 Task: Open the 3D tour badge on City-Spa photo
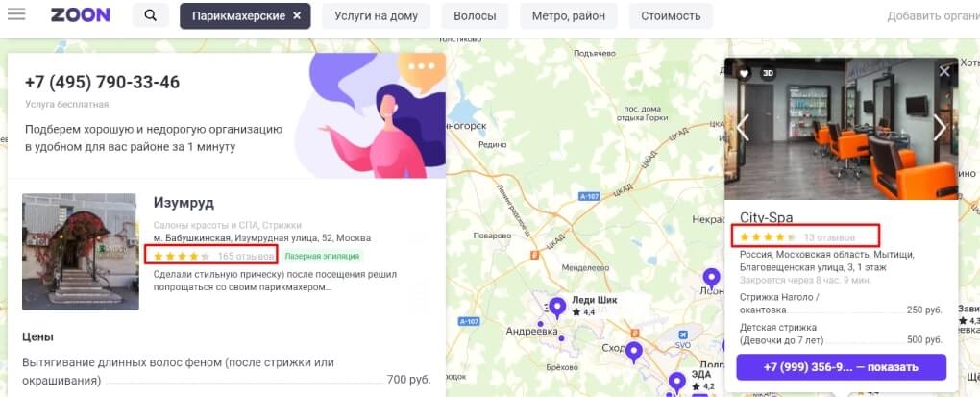768,73
